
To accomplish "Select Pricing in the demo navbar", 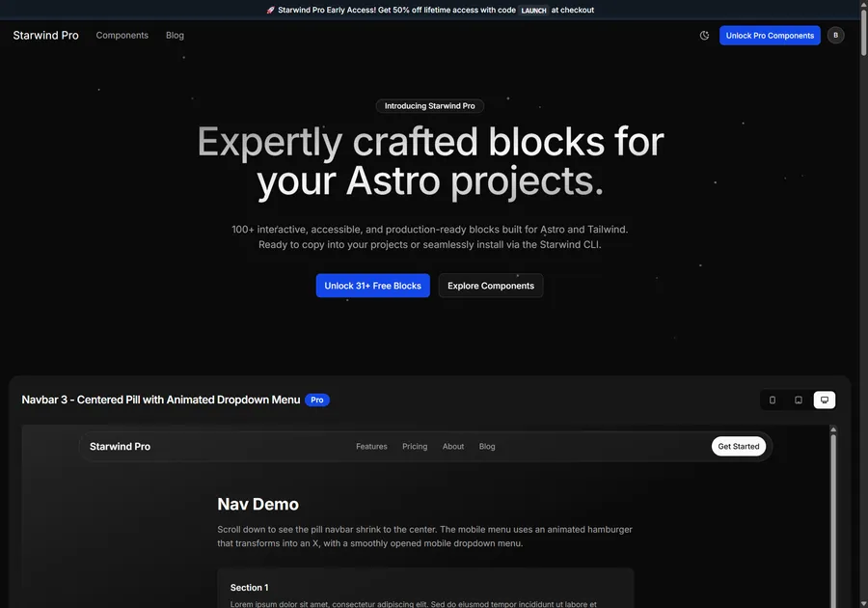I will click(x=415, y=446).
